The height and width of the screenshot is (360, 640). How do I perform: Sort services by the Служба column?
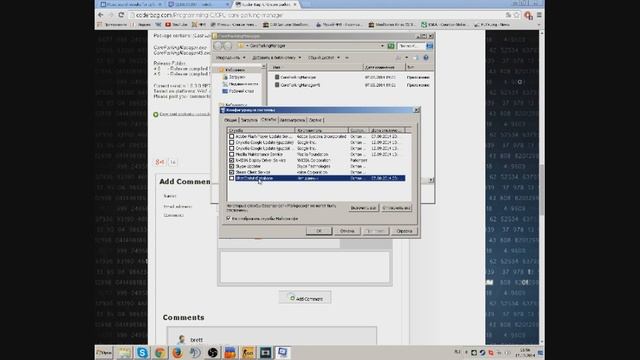point(261,131)
